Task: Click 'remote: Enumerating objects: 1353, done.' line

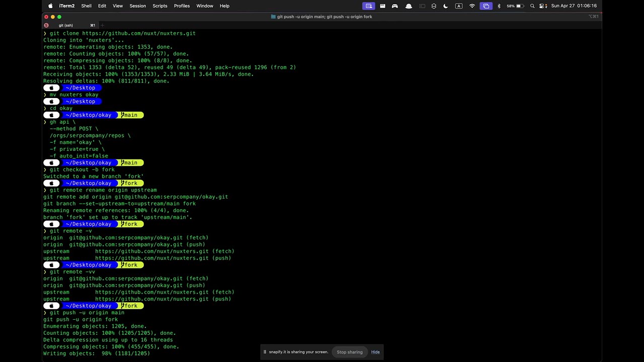Action: pos(108,47)
